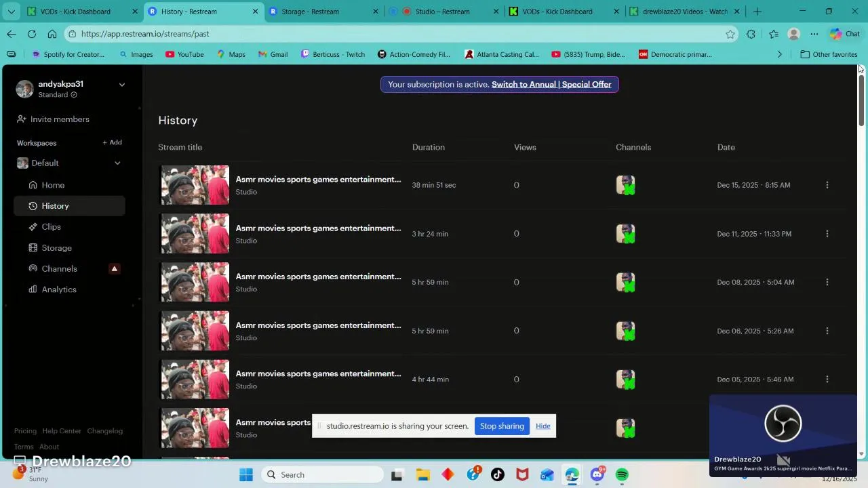Open options menu for Dec 11, 2025 stream

[x=827, y=234]
